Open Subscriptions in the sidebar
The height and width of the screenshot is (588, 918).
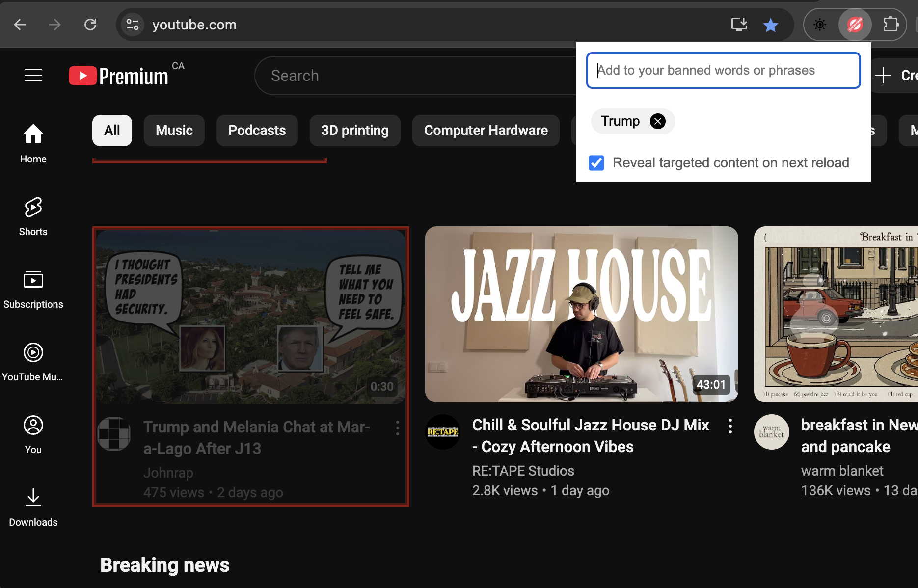[33, 289]
